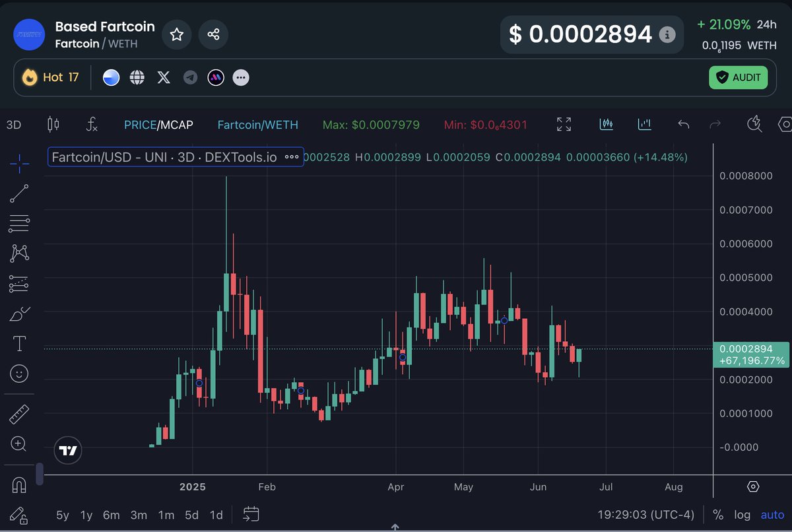Add Based Fartcoin to favorites star
The image size is (792, 532).
(x=176, y=34)
